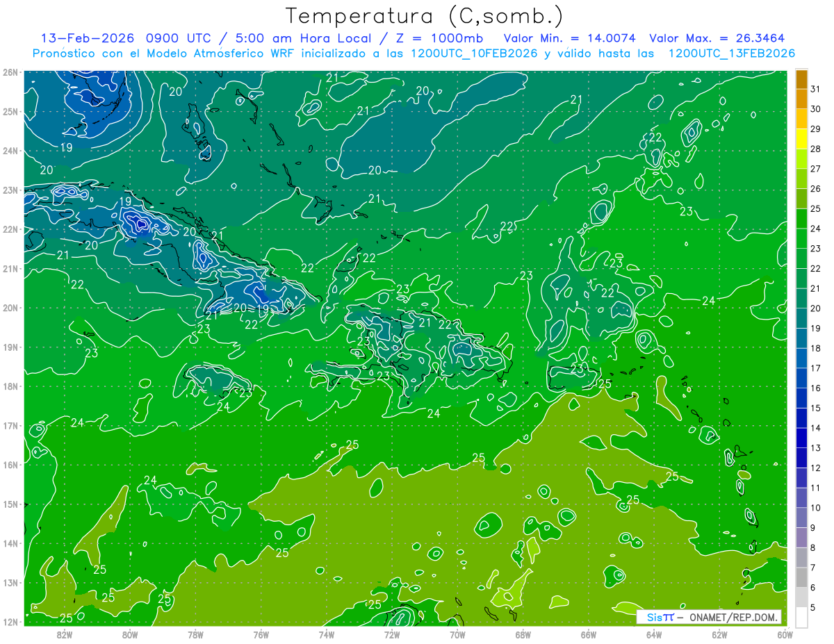The width and height of the screenshot is (834, 644).
Task: Click the '78W' longitude axis label
Action: tap(195, 634)
